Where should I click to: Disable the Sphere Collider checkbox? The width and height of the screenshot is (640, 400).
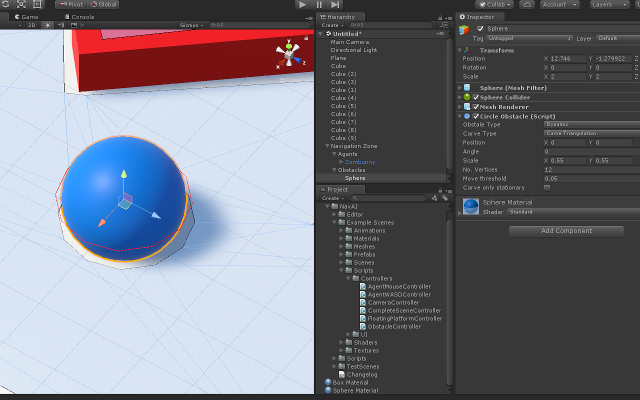(x=476, y=97)
